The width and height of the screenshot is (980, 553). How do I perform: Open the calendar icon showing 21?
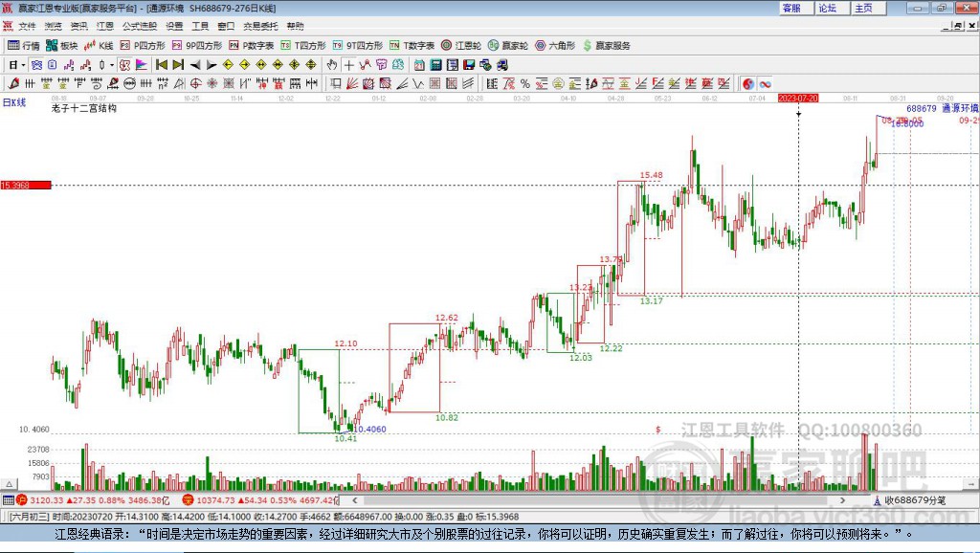coord(419,65)
